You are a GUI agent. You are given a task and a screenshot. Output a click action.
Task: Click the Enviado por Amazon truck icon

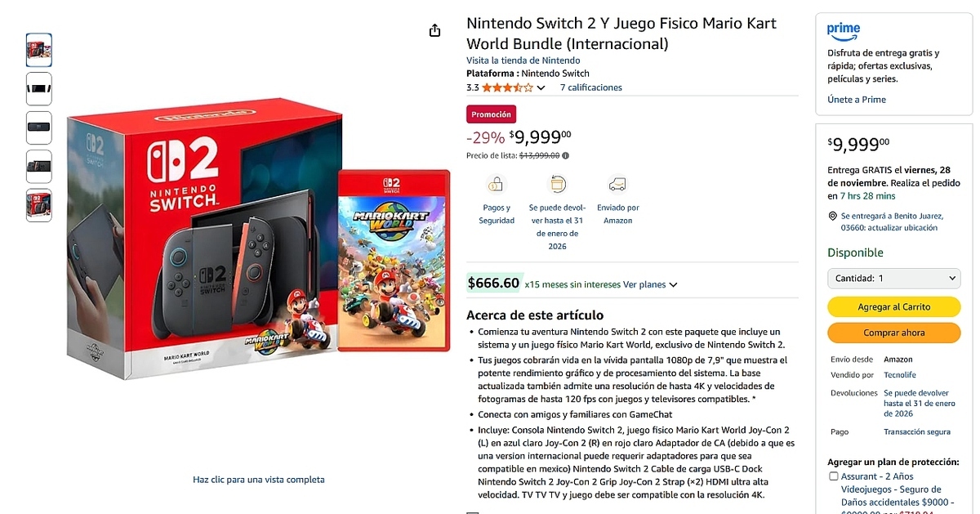tap(617, 185)
